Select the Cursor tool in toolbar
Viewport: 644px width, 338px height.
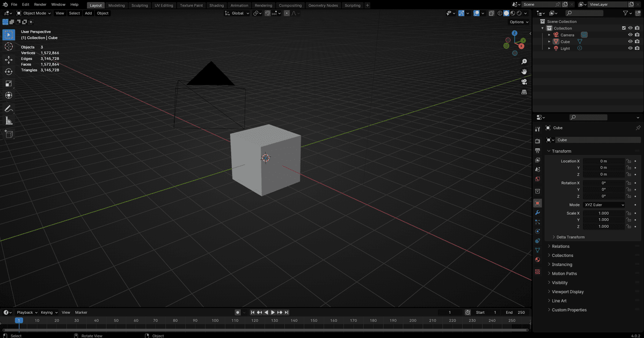click(x=9, y=47)
